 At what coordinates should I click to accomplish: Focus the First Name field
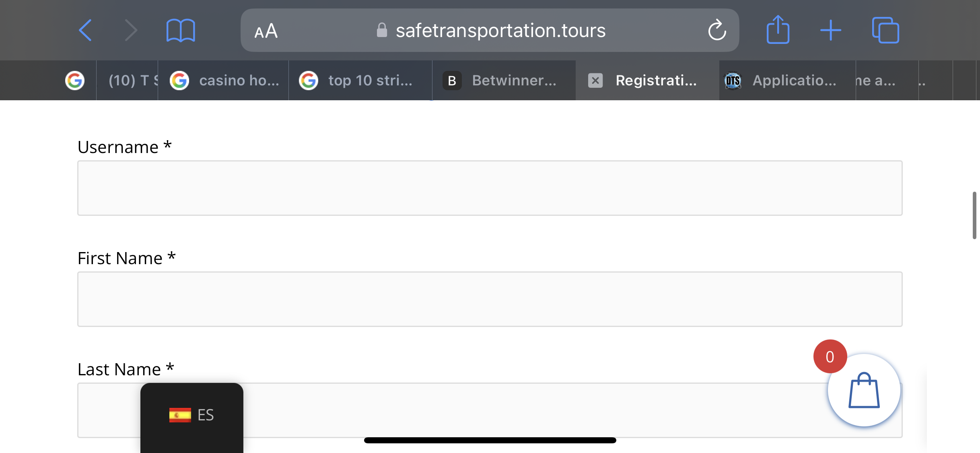click(x=490, y=299)
